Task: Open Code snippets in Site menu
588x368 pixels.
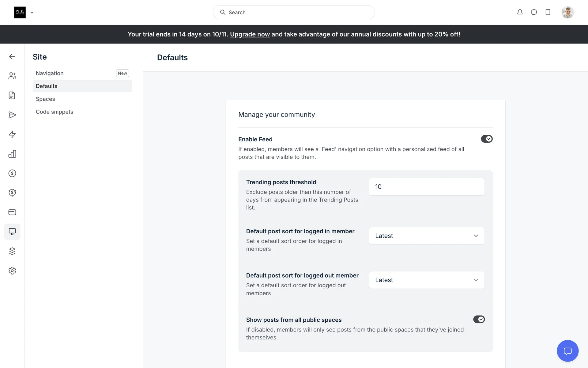Action: (55, 112)
